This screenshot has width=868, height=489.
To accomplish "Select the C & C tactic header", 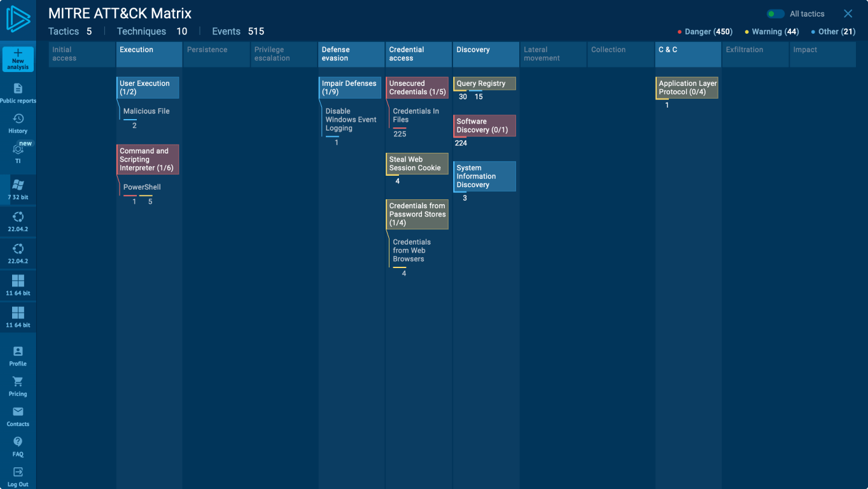I will click(x=689, y=54).
